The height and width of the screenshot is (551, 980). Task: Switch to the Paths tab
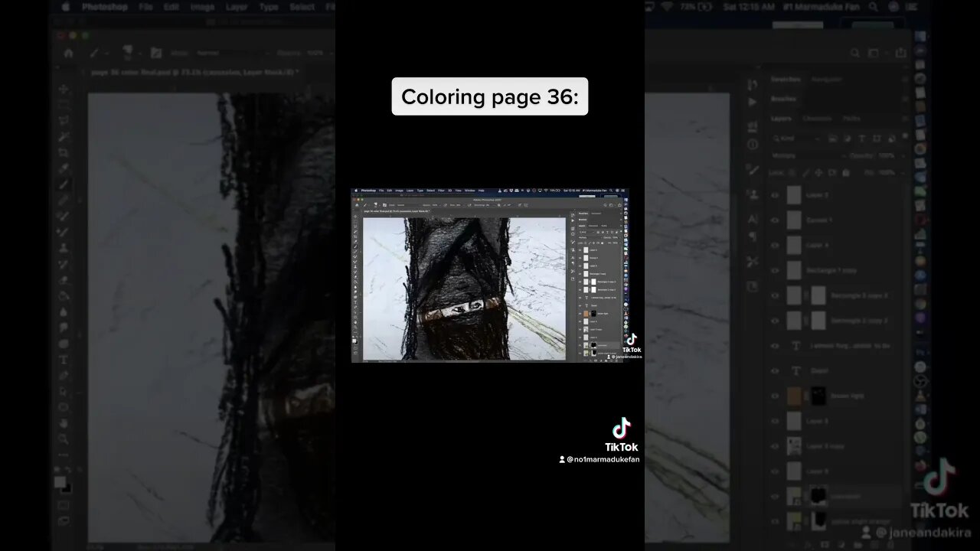851,119
